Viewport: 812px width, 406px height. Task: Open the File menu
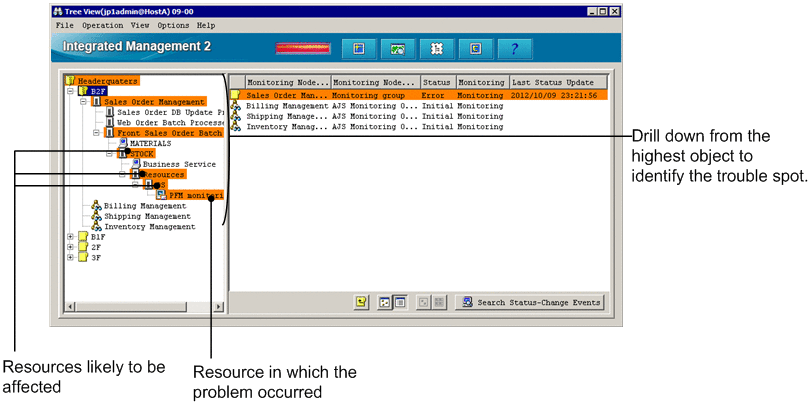coord(64,25)
